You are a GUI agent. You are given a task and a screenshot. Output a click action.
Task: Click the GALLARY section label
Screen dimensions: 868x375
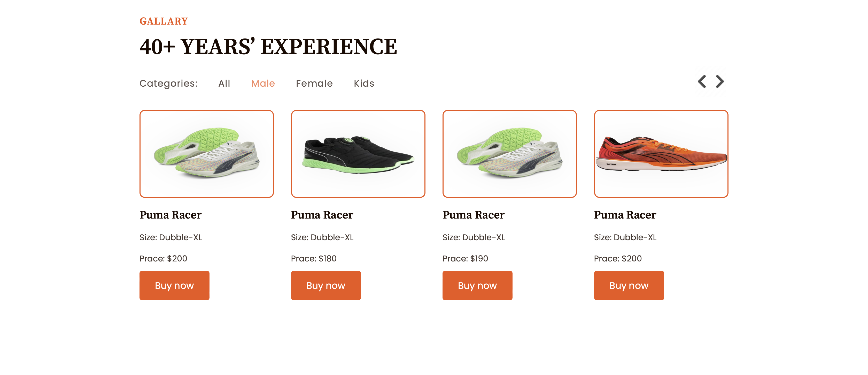(164, 21)
